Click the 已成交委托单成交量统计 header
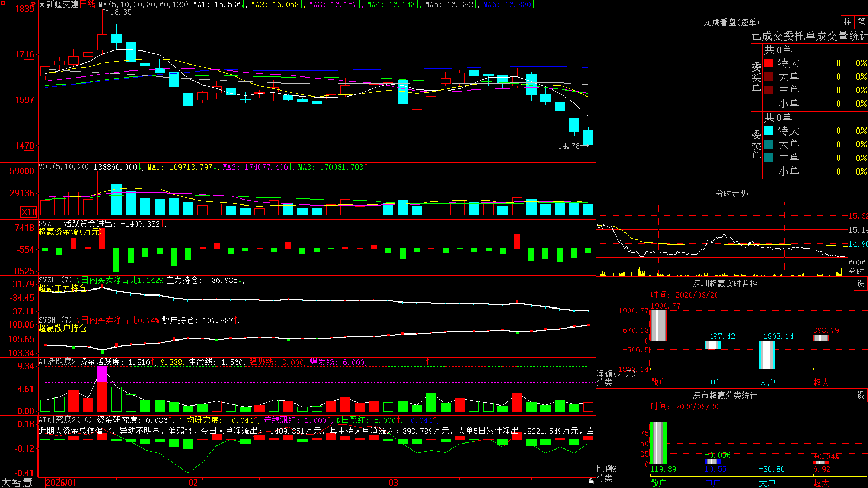Viewport: 868px width, 488px height. (x=809, y=36)
